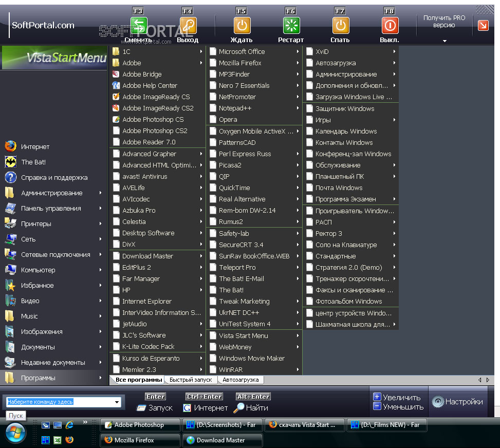The image size is (500, 448).
Task: Expand Недавние документы submenu
Action: click(x=100, y=362)
